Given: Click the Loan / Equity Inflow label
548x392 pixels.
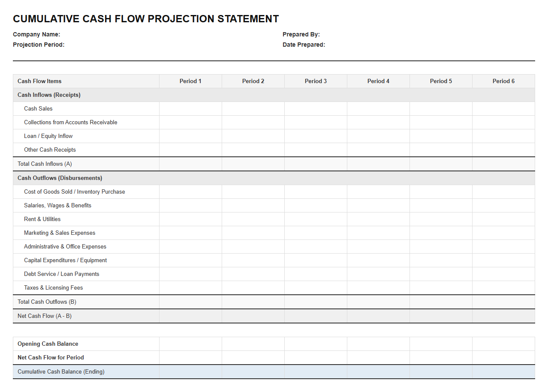Looking at the screenshot, I should tap(48, 136).
